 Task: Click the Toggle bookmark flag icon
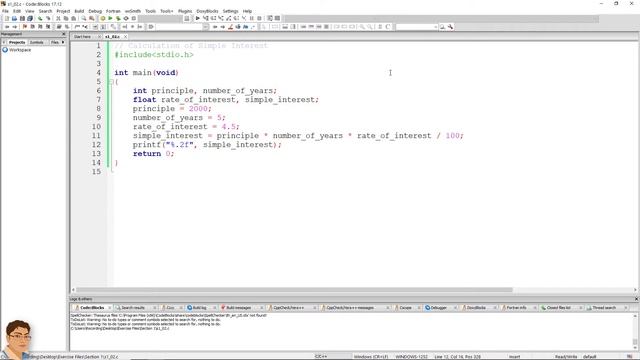click(24, 27)
